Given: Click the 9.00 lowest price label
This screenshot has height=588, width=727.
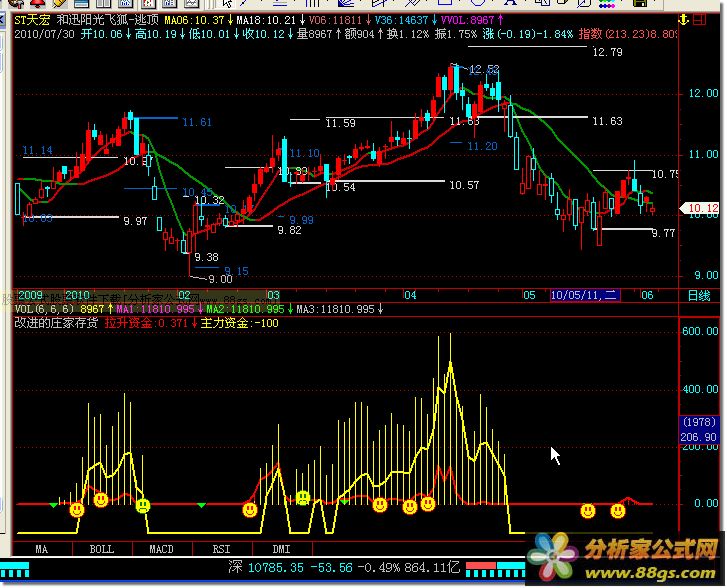Looking at the screenshot, I should [x=218, y=280].
